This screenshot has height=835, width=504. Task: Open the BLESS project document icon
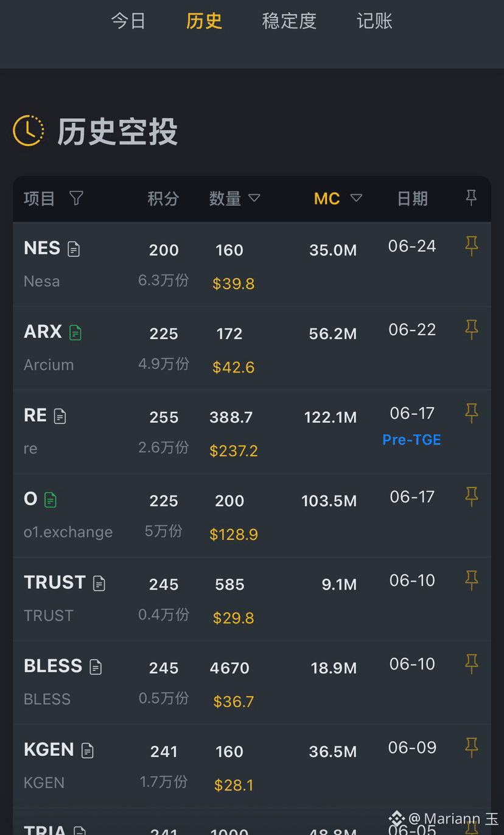click(96, 667)
